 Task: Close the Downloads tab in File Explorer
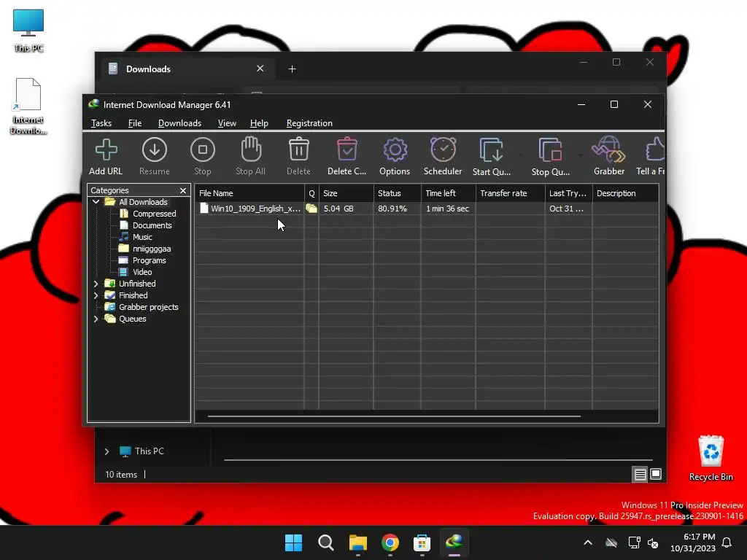[x=260, y=69]
